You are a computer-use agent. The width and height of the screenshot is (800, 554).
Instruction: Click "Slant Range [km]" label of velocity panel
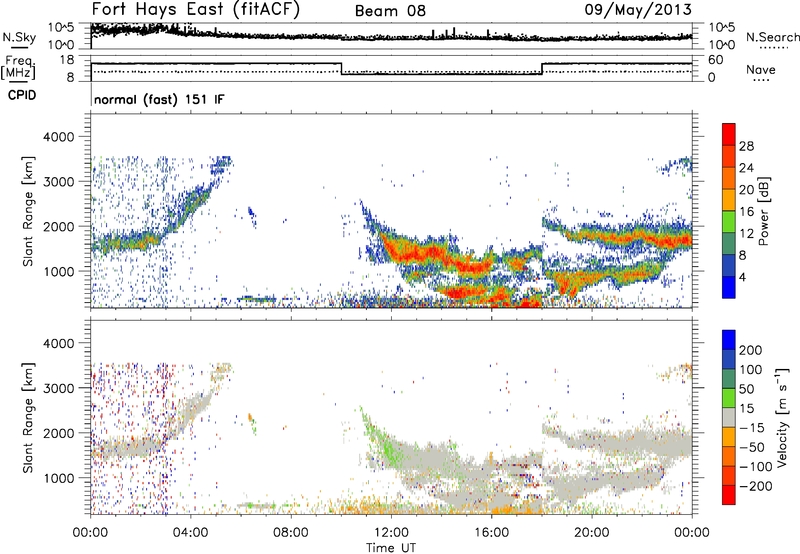point(28,417)
